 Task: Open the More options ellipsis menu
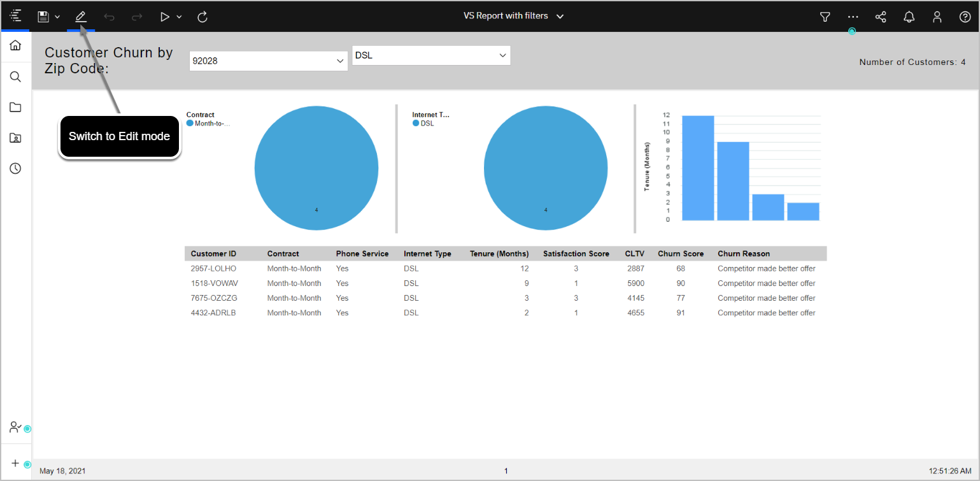point(853,17)
